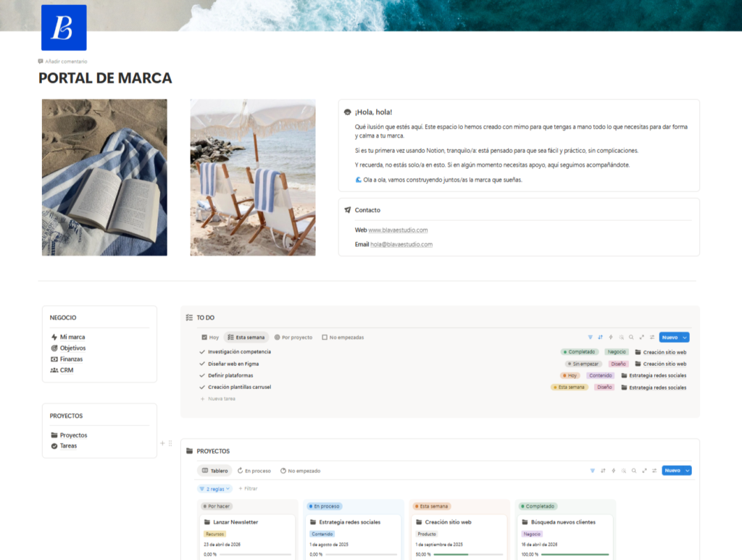
Task: Click Nueva tarea to add a task
Action: click(x=217, y=398)
